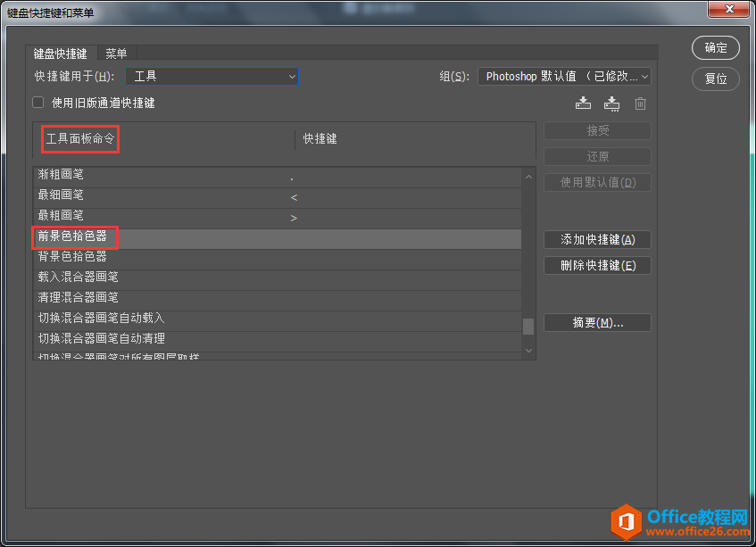Click the < shortcut cell for 最细画笔
The width and height of the screenshot is (756, 547).
coord(294,197)
